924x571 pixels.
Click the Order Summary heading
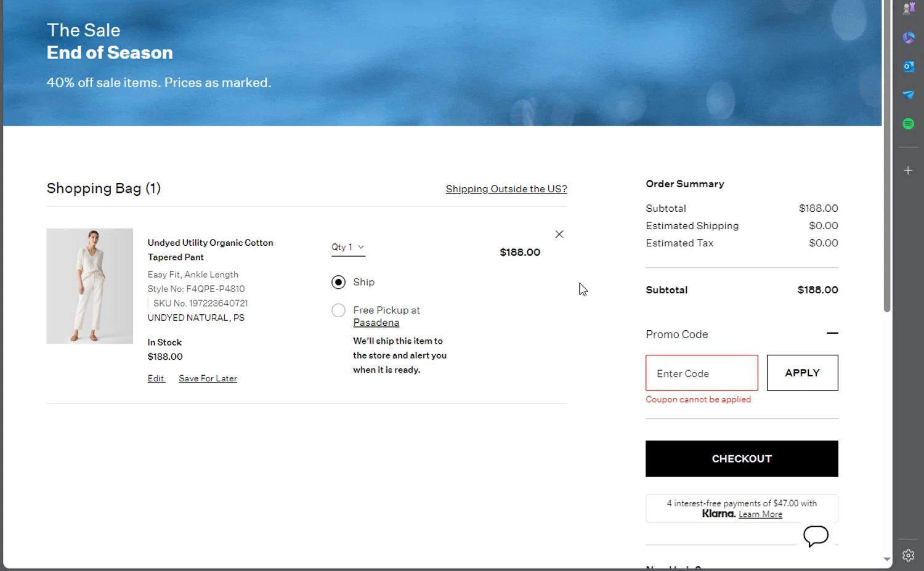click(x=684, y=184)
